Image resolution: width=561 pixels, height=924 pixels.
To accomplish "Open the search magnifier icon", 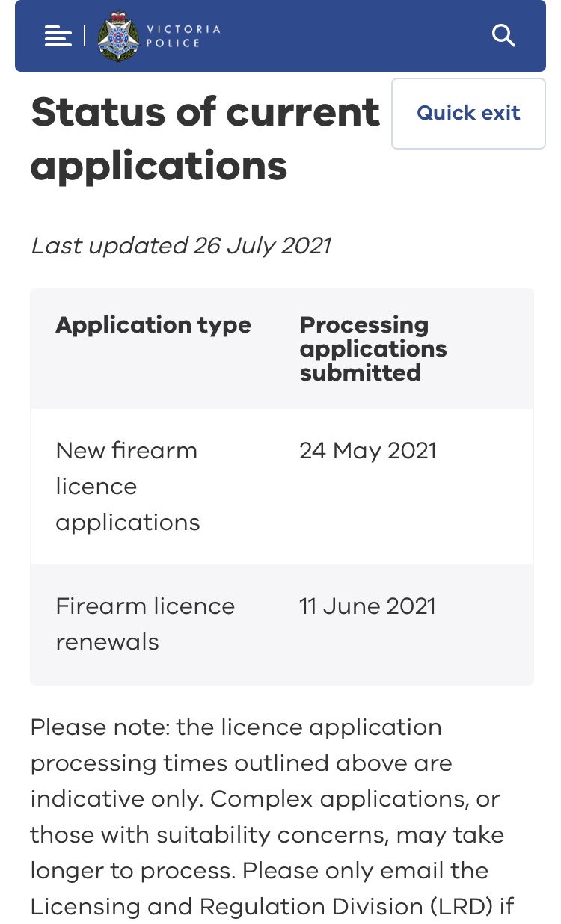I will [503, 35].
